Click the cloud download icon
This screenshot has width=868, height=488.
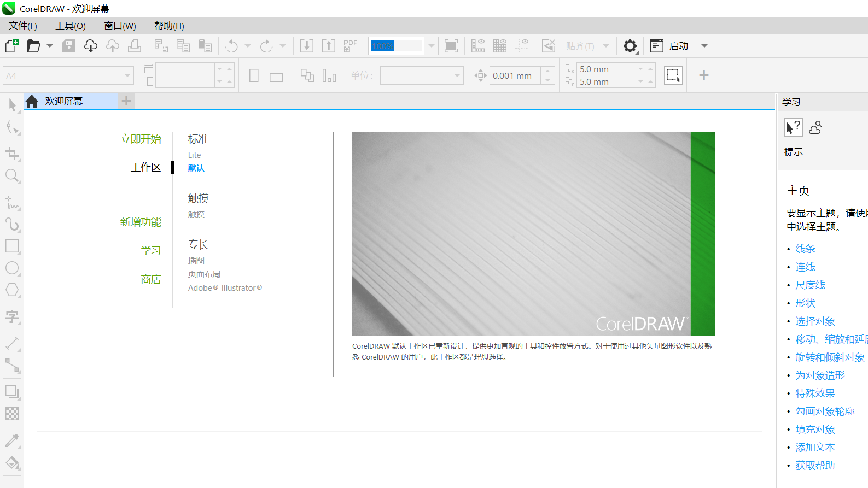[91, 46]
